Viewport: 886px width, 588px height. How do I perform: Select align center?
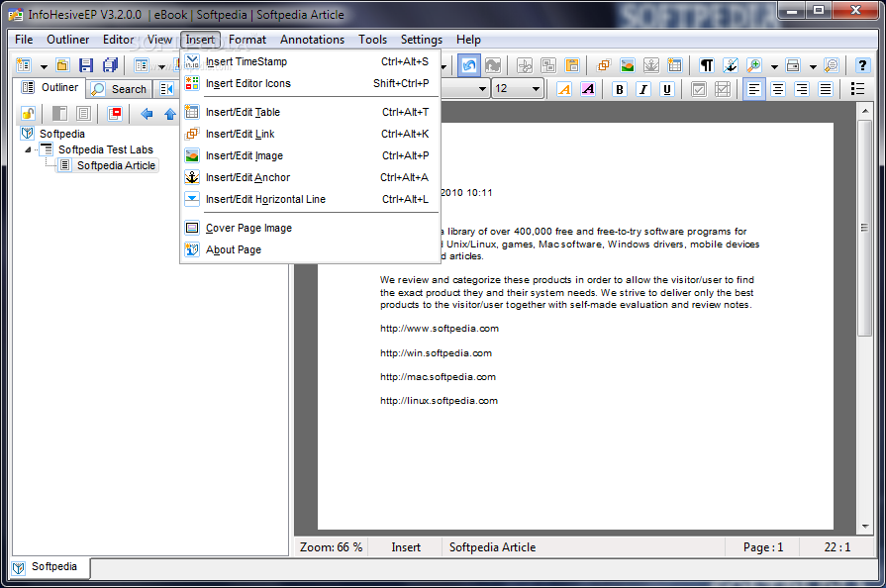pos(778,89)
